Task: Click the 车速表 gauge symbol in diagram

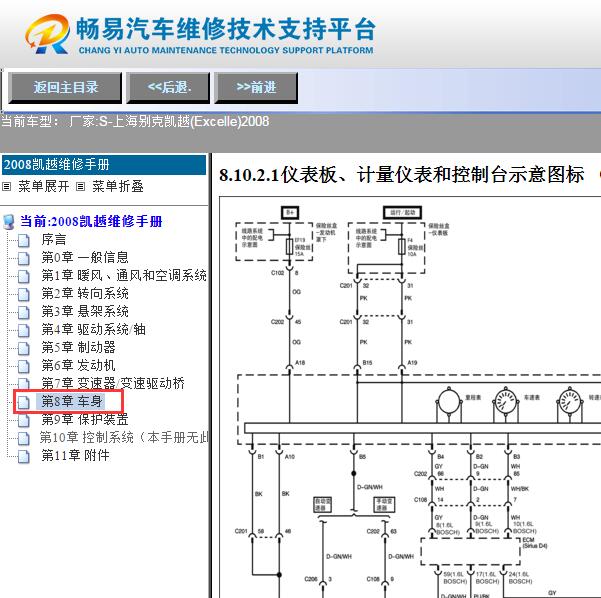Action: (x=506, y=402)
